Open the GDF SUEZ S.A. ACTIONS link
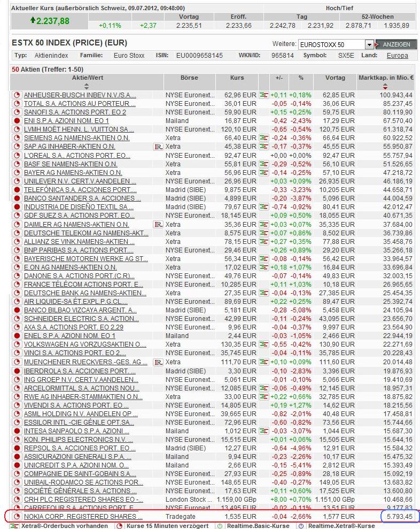 point(79,215)
